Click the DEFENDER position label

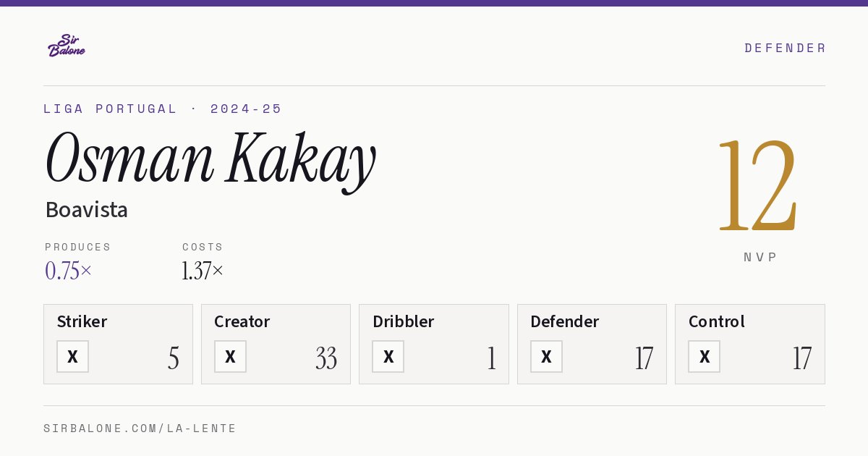pos(785,48)
